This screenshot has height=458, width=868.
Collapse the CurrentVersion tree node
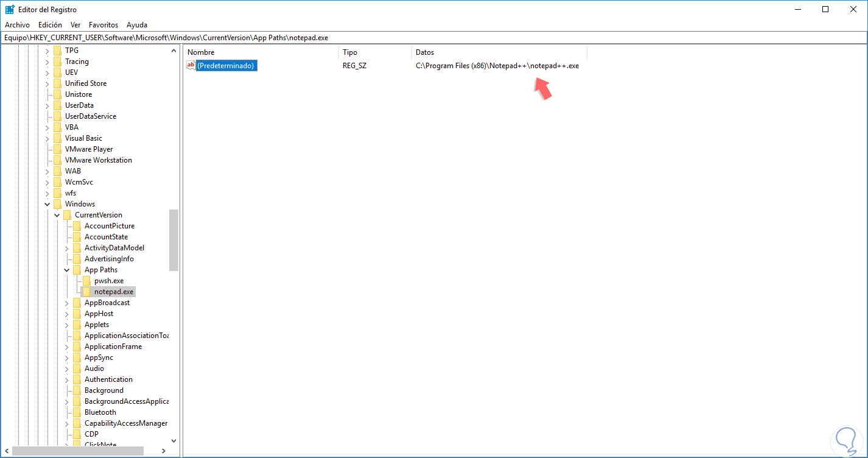pos(57,214)
